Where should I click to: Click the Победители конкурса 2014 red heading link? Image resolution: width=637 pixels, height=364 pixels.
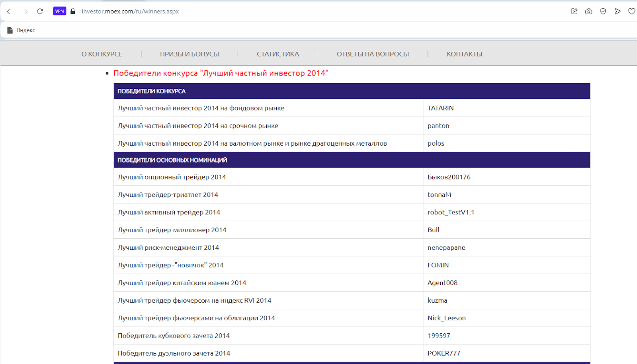tap(221, 73)
